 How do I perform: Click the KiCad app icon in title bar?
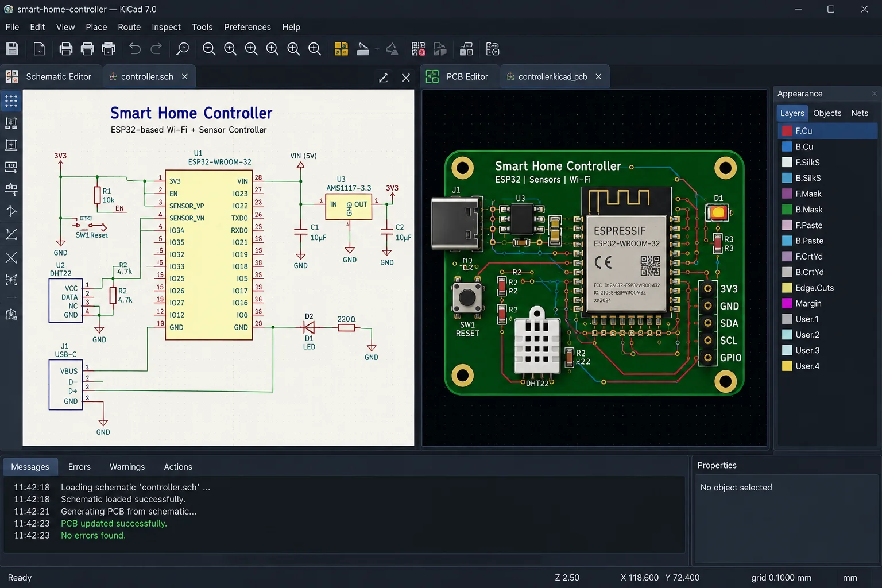9,9
